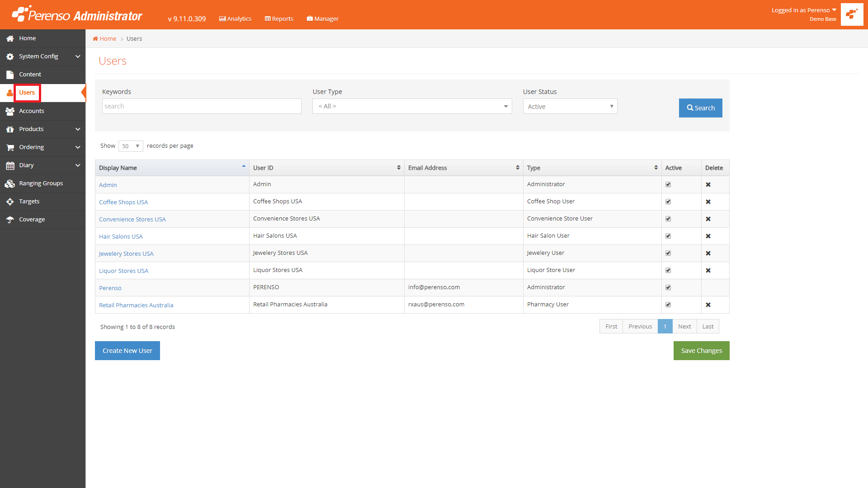Toggle Active checkbox for Hair Salons USA
The width and height of the screenshot is (868, 488).
coord(668,236)
